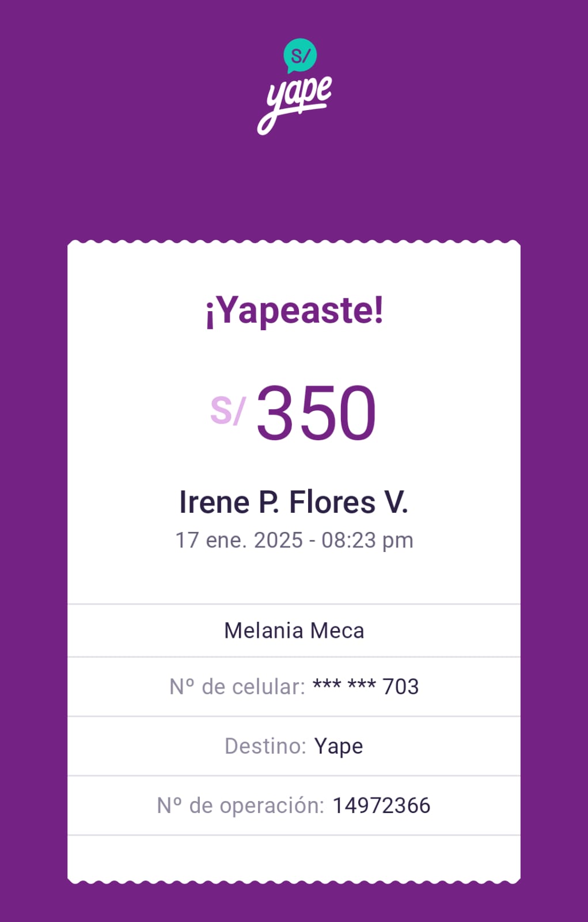Click the Nº de celular label
This screenshot has width=588, height=922.
237,687
